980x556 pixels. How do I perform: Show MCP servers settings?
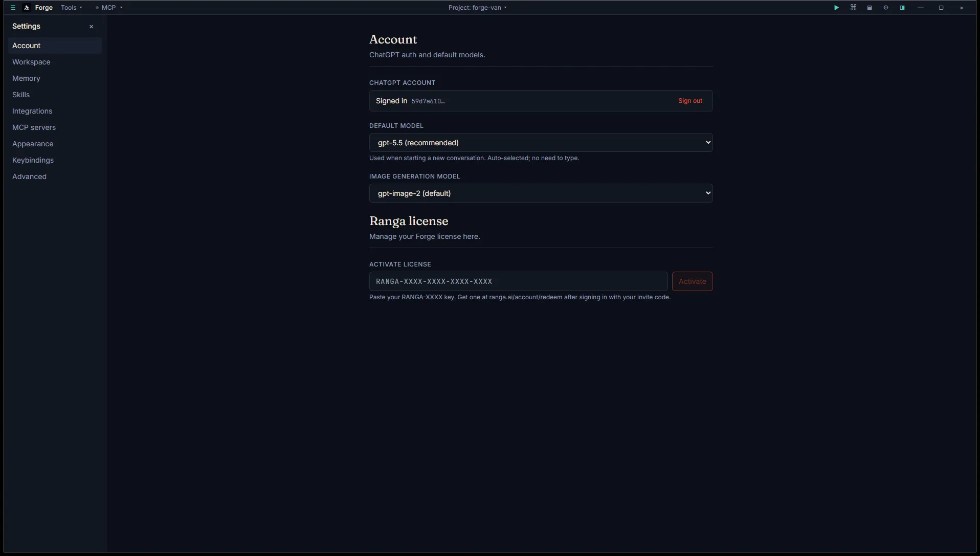55,127
